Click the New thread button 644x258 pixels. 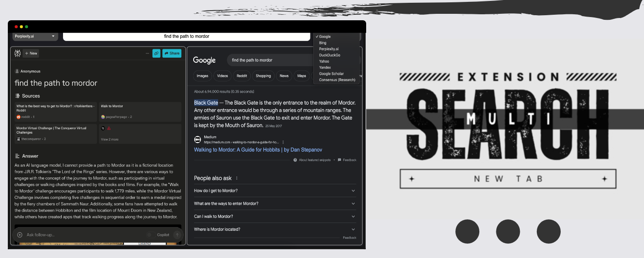(31, 53)
